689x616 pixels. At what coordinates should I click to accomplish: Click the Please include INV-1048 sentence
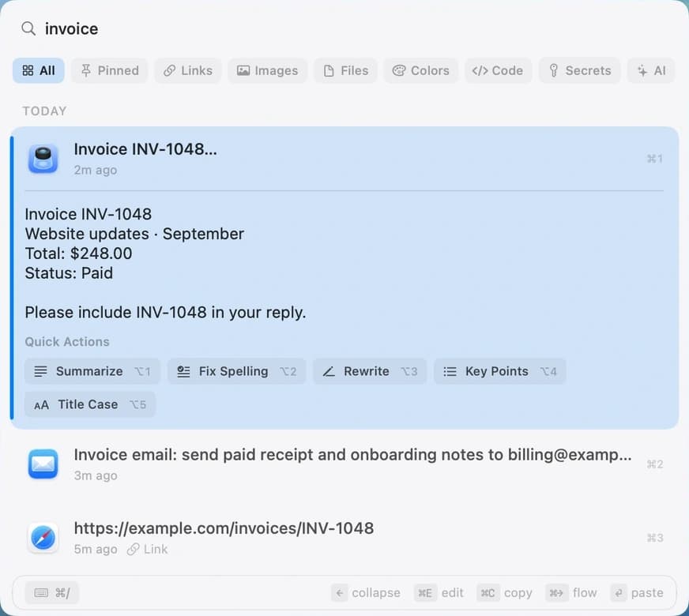pyautogui.click(x=165, y=312)
